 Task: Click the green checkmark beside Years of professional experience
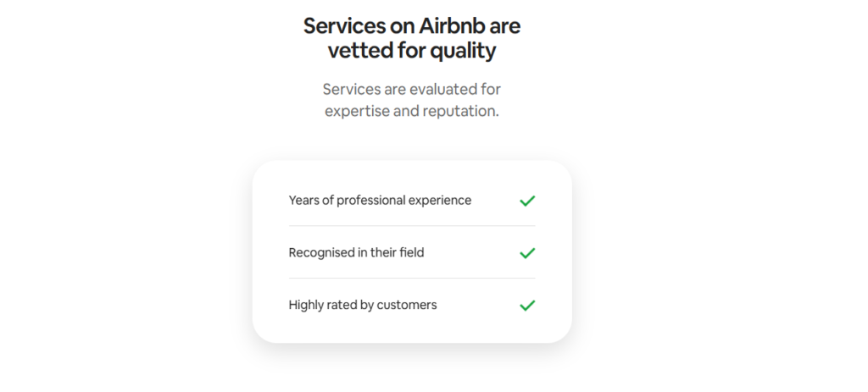point(527,201)
